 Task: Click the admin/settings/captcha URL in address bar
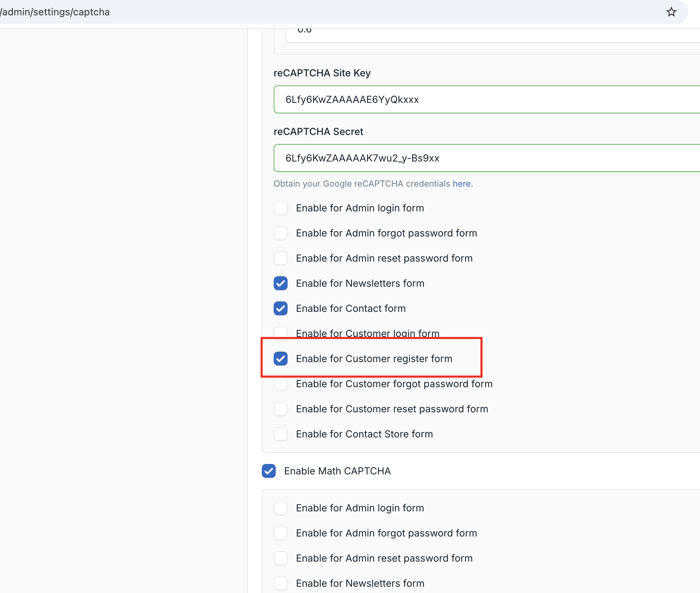coord(55,12)
